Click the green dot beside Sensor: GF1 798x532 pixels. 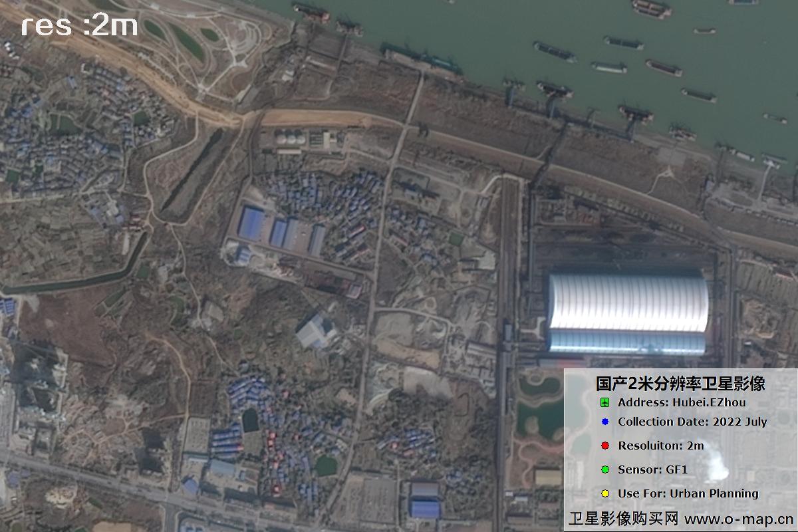(x=604, y=469)
